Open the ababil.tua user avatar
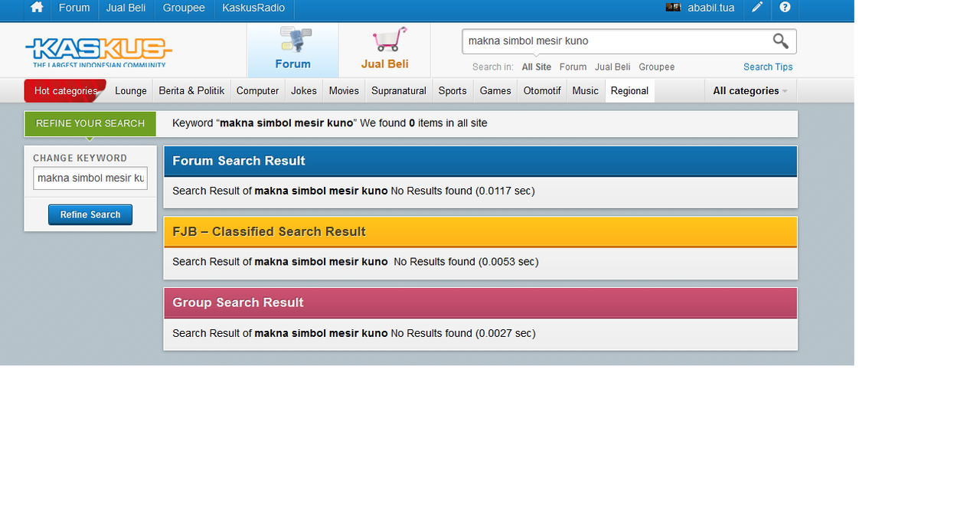This screenshot has width=980, height=523. [673, 8]
